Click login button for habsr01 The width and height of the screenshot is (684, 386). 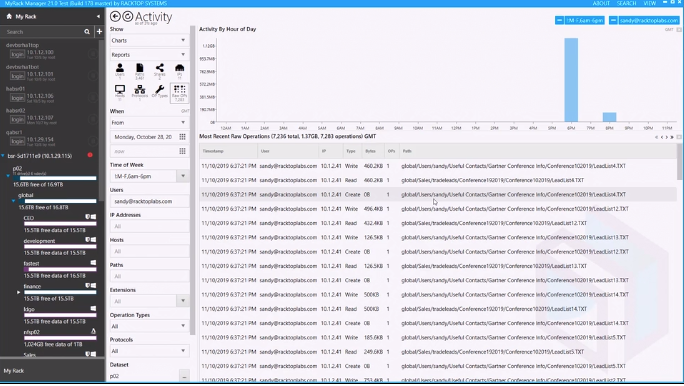click(x=17, y=98)
